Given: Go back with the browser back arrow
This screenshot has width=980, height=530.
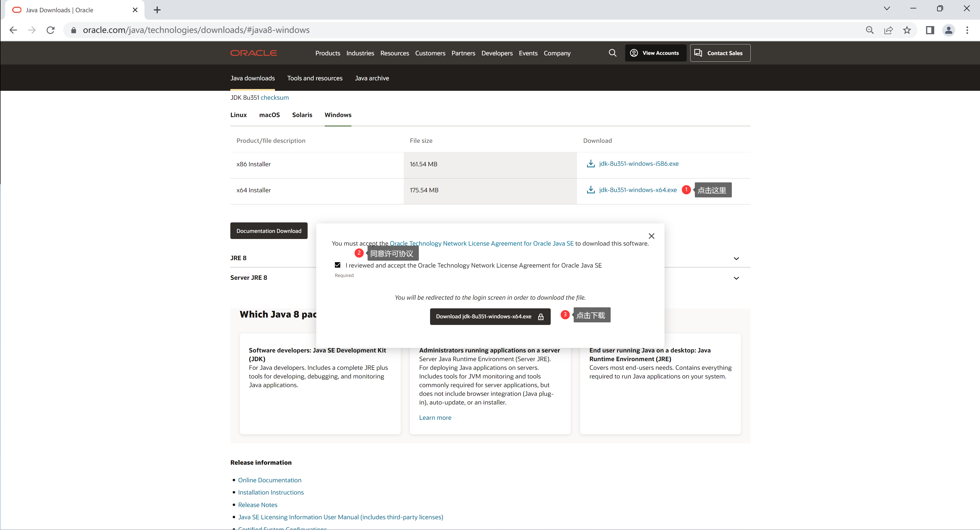Looking at the screenshot, I should (x=13, y=30).
